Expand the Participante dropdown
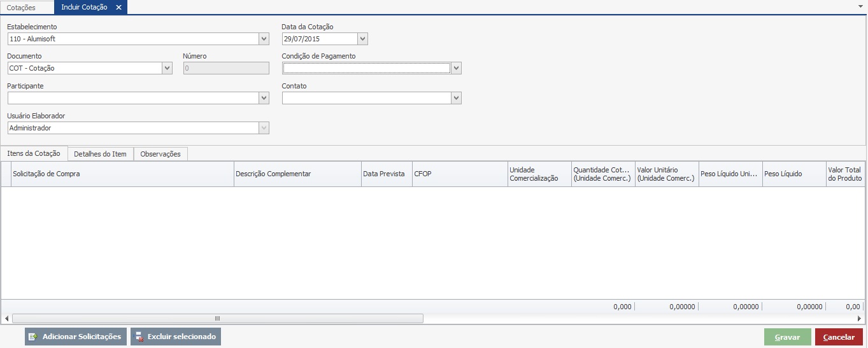This screenshot has height=348, width=868. click(264, 98)
